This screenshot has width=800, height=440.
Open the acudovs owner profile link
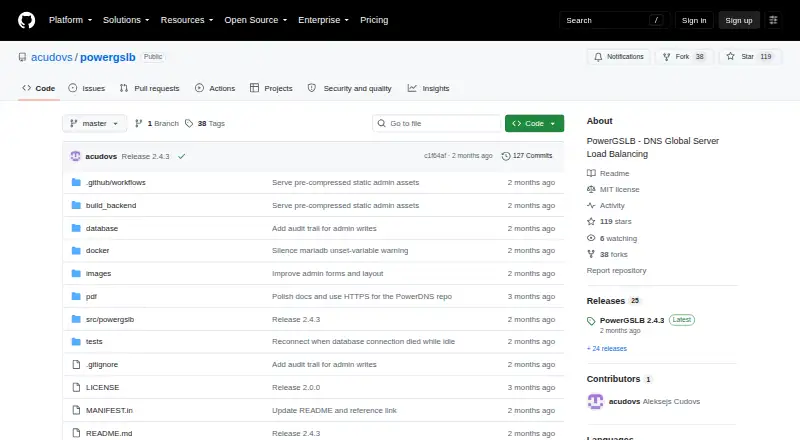[52, 57]
